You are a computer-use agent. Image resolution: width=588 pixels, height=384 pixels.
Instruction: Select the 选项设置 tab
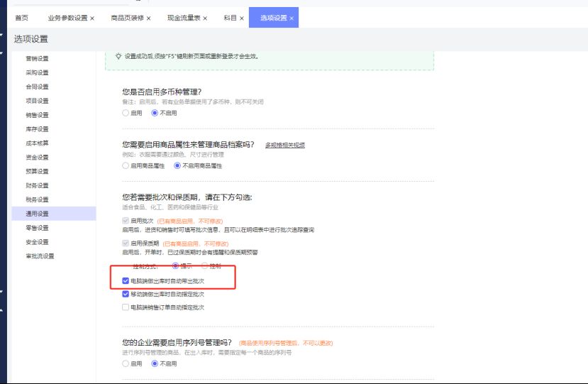pos(273,18)
